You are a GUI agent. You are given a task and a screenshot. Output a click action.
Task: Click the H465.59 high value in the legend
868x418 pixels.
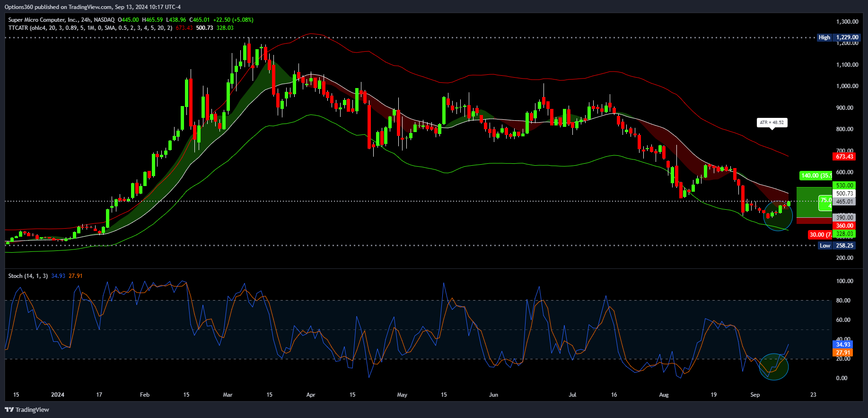pos(152,20)
